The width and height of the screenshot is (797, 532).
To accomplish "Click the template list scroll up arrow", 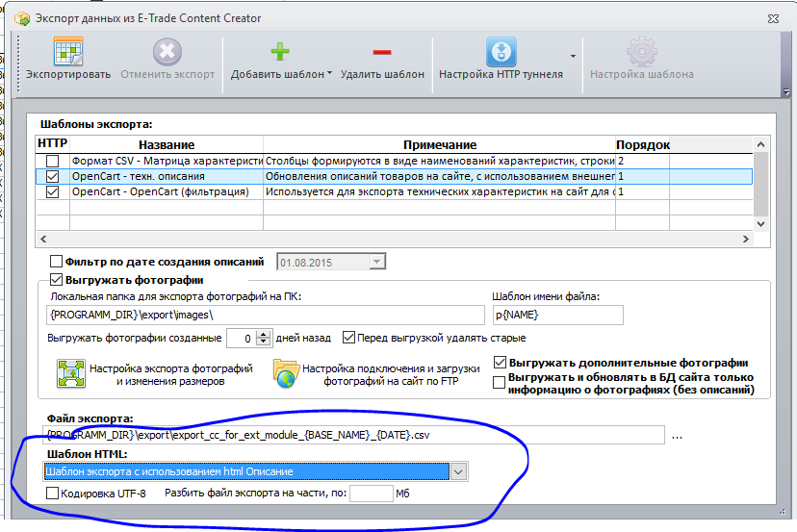I will tap(761, 144).
